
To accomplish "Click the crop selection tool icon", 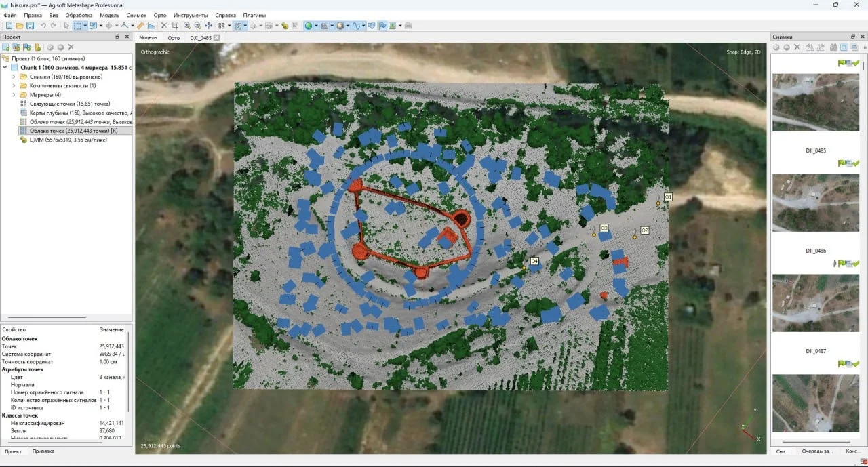I will [174, 26].
